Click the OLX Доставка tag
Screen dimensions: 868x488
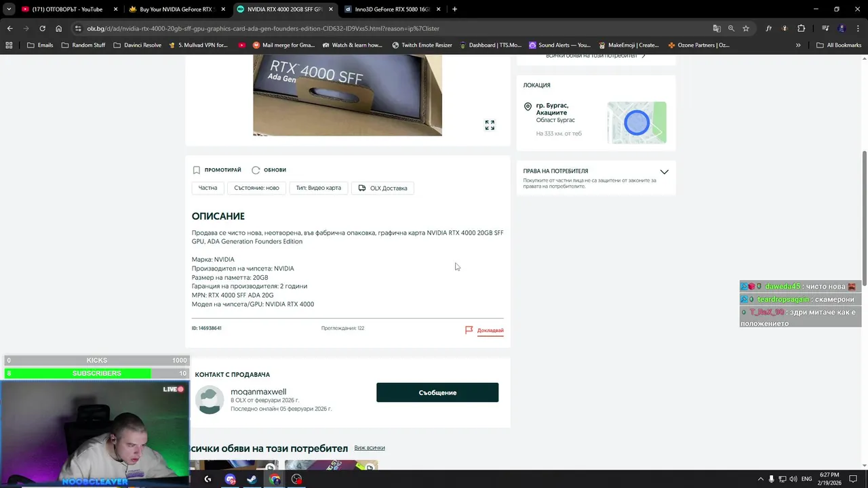[x=382, y=188]
